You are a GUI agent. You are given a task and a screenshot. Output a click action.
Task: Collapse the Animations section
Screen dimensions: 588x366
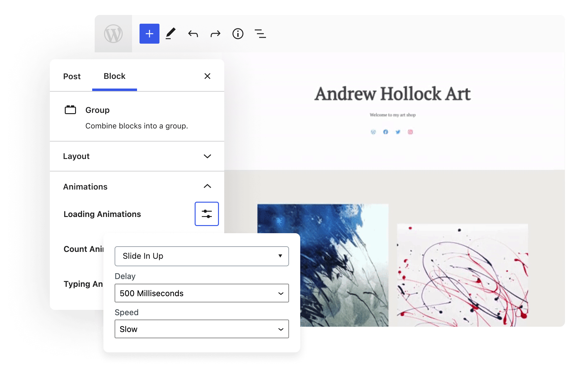(207, 186)
